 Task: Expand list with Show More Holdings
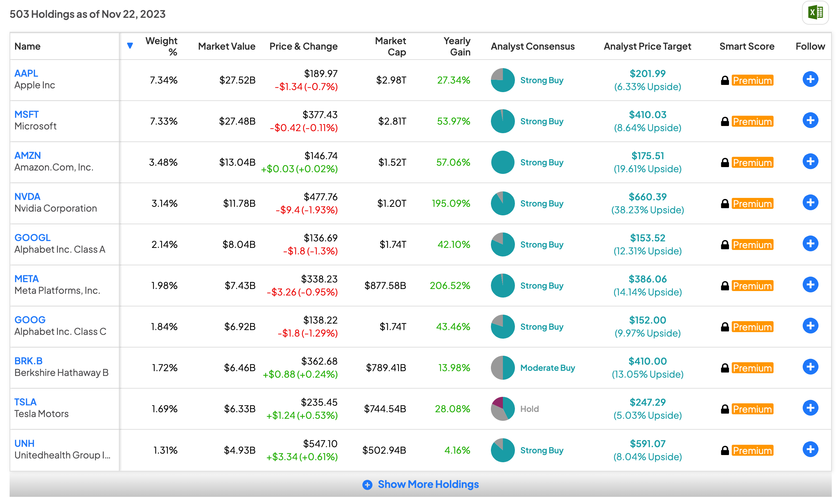click(421, 484)
